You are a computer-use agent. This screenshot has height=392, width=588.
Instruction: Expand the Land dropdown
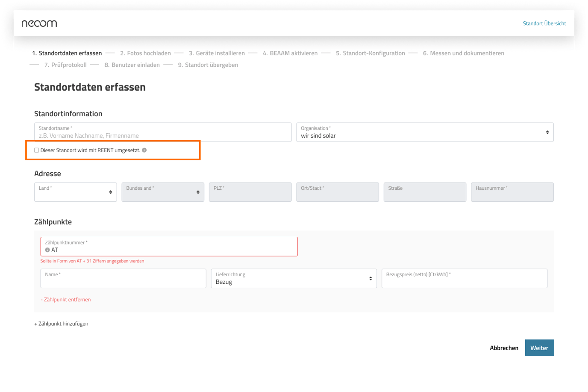pos(76,192)
